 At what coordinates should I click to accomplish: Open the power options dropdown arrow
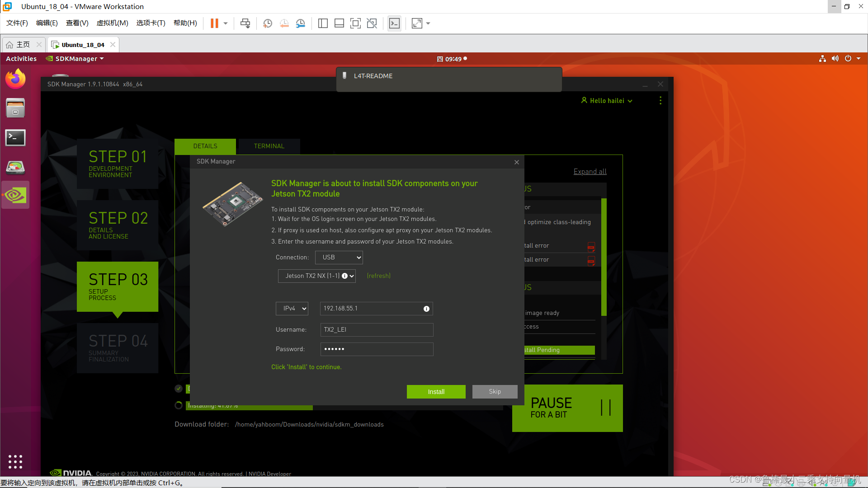[x=226, y=23]
